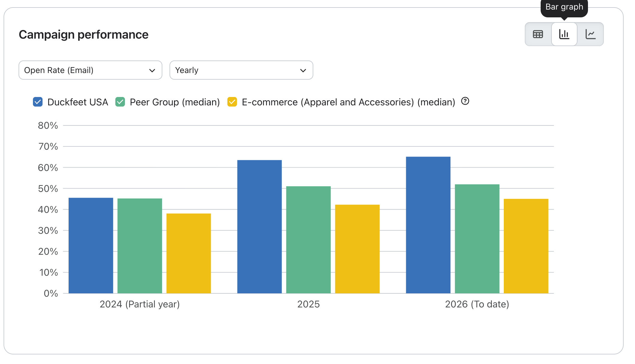635x364 pixels.
Task: Click the green Peer Group bar for 2026
Action: tap(477, 239)
